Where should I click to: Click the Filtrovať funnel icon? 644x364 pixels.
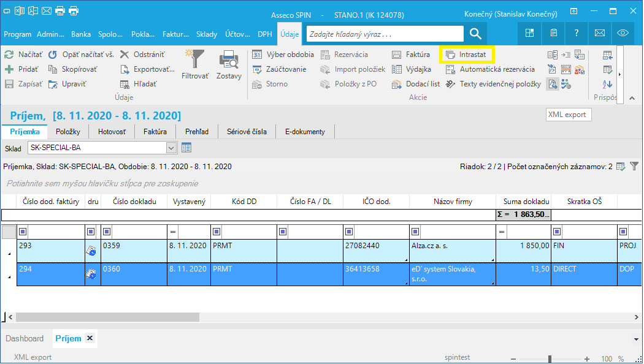coord(194,59)
